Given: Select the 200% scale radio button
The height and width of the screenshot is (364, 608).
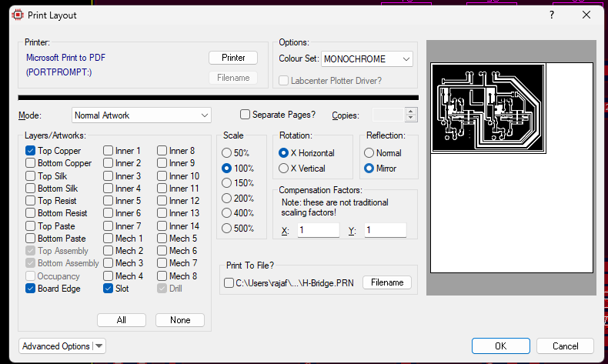Looking at the screenshot, I should tap(226, 199).
